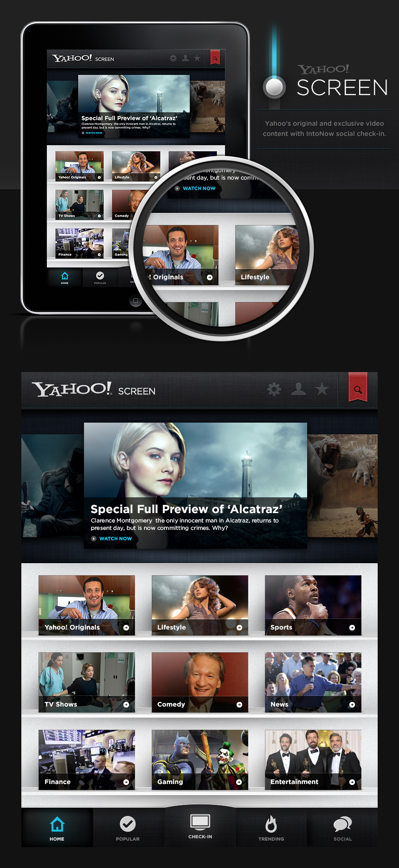Click the Alcatraz banner in the iPad mockup
The height and width of the screenshot is (868, 399).
134,106
